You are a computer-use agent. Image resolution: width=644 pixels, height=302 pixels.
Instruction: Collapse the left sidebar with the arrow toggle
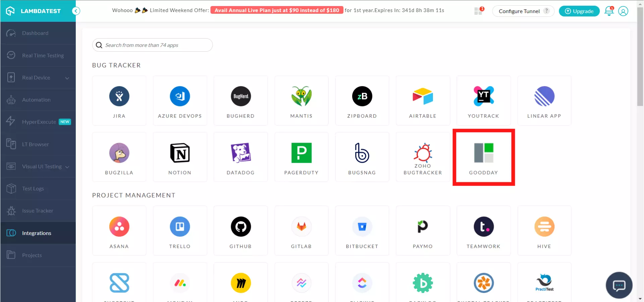tap(76, 11)
